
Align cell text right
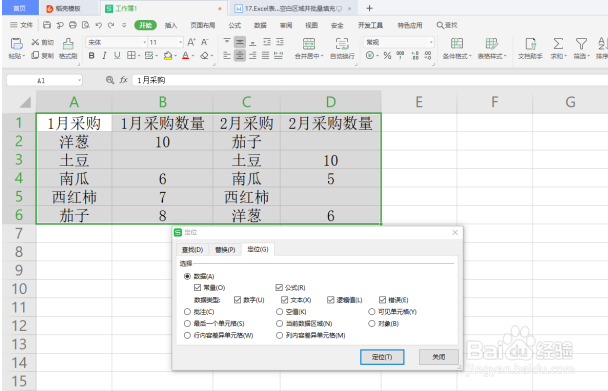[253, 55]
